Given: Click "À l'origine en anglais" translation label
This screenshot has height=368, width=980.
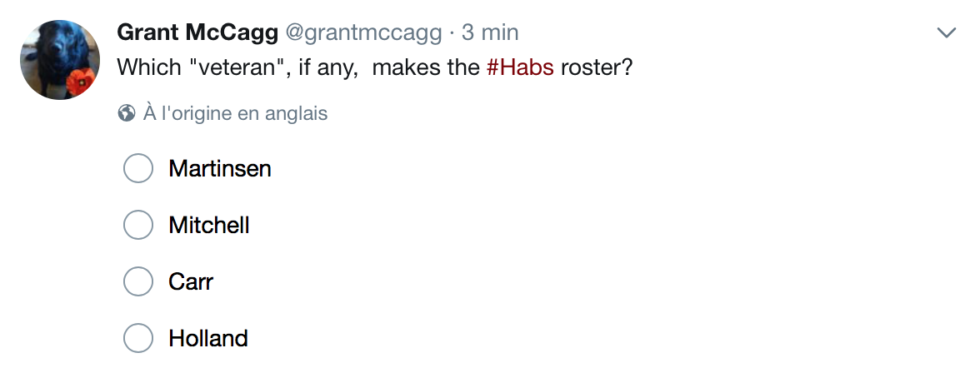Looking at the screenshot, I should click(235, 113).
